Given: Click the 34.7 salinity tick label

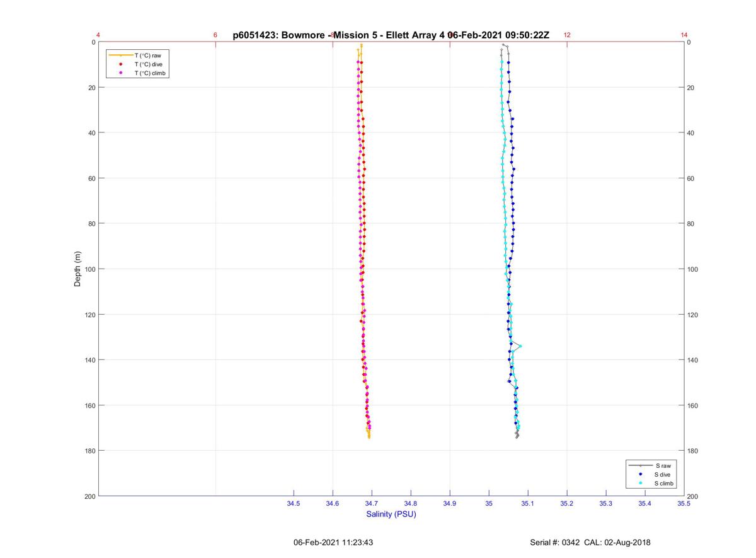Looking at the screenshot, I should pyautogui.click(x=372, y=504).
